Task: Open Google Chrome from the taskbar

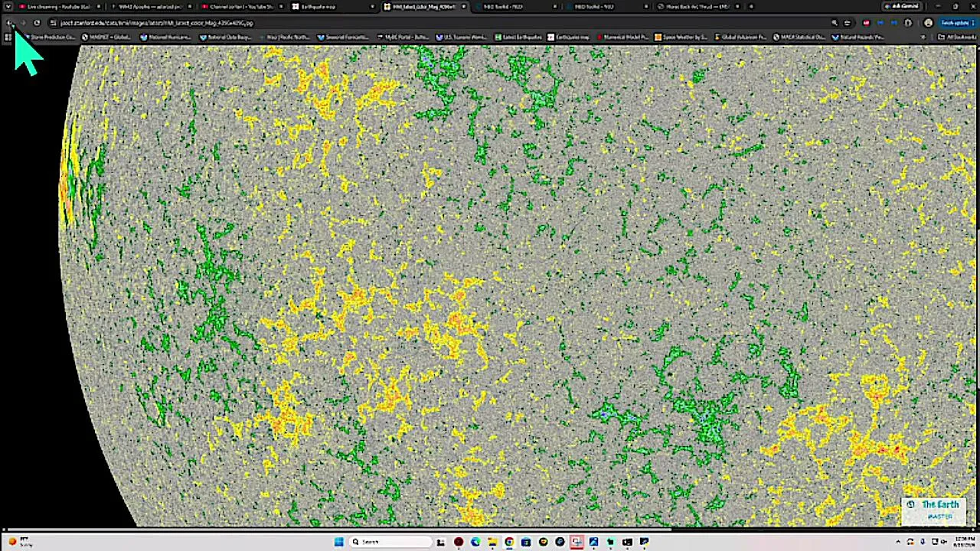Action: [509, 542]
